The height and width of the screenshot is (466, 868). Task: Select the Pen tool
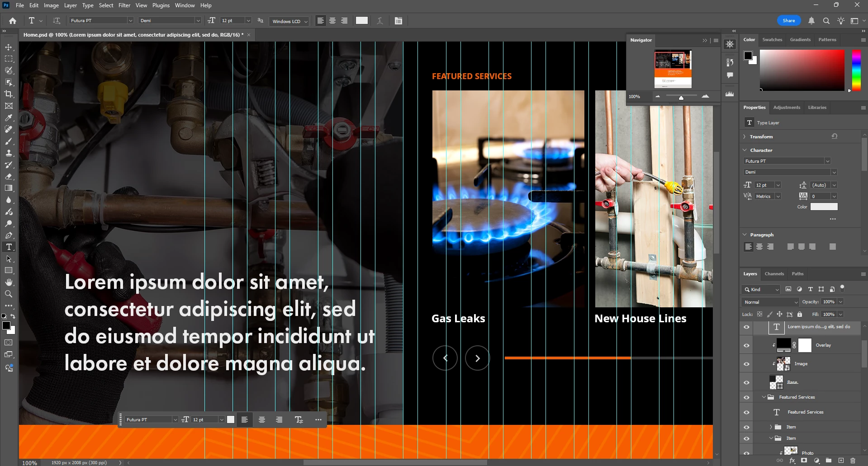tap(9, 235)
